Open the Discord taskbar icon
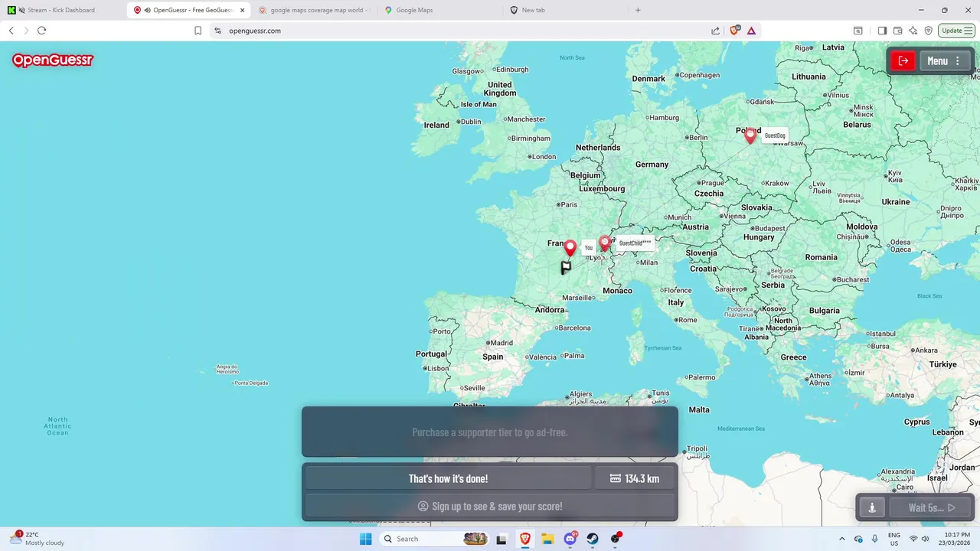 pyautogui.click(x=570, y=539)
